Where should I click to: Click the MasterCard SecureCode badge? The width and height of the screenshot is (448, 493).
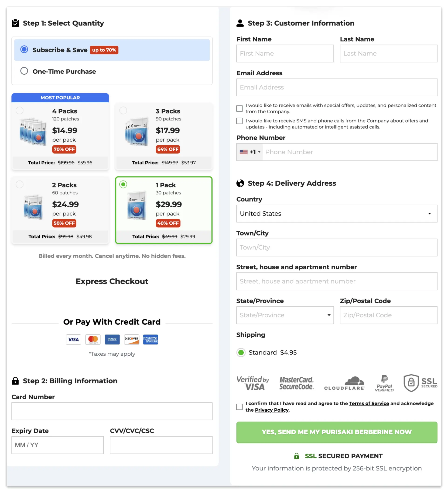[297, 383]
